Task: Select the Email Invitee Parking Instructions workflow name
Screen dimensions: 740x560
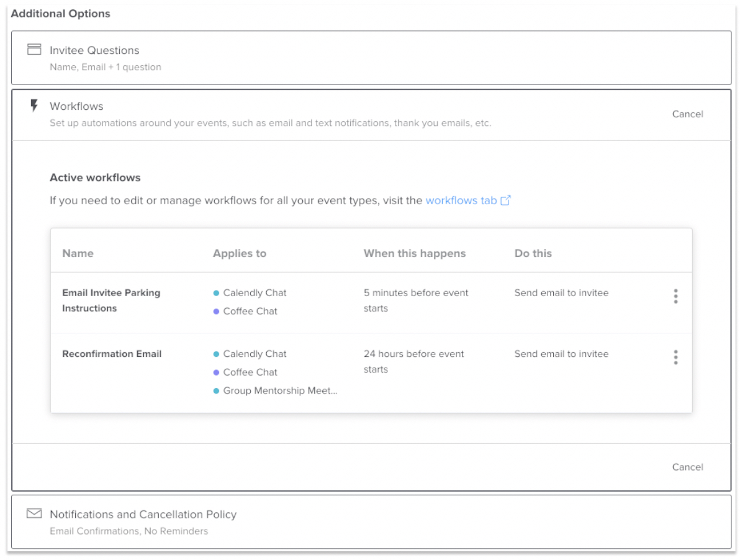Action: (x=111, y=300)
